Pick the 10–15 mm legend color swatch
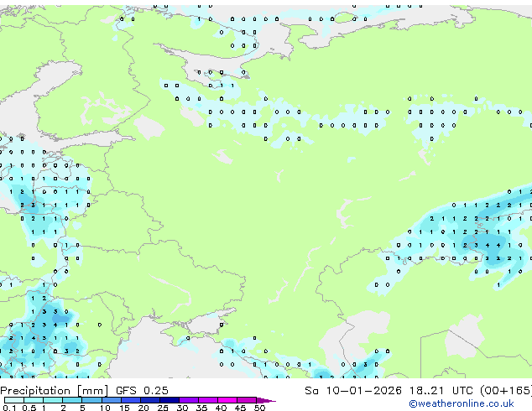 coord(112,400)
